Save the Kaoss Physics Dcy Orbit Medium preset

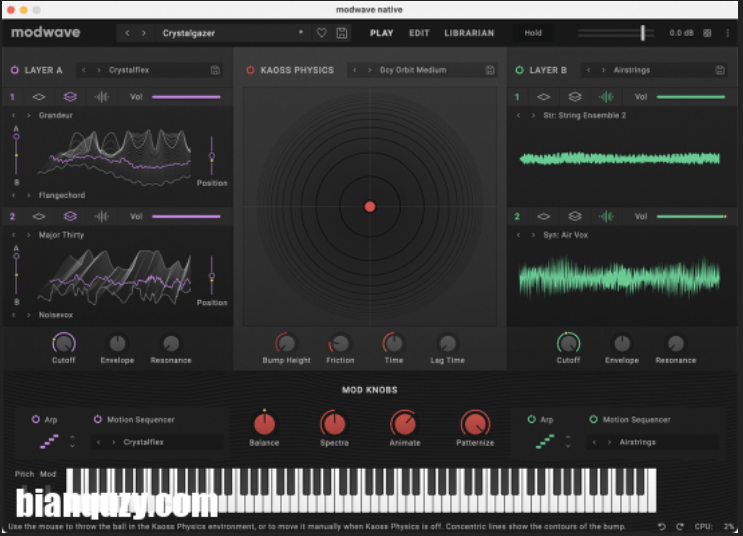coord(490,70)
